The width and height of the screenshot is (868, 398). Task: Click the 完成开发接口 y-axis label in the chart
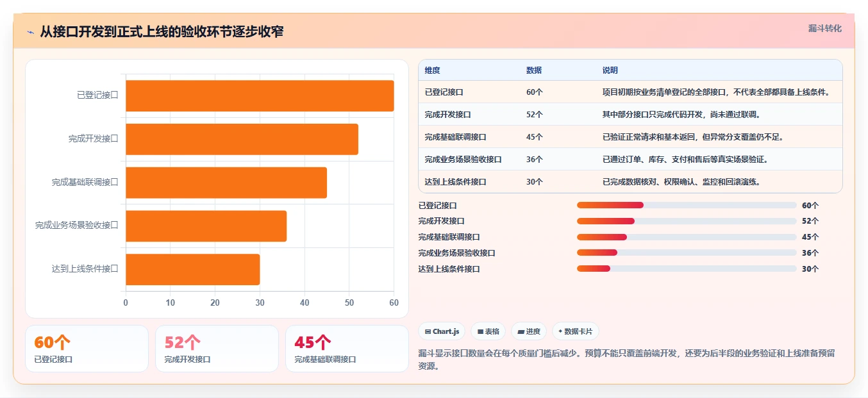(94, 139)
